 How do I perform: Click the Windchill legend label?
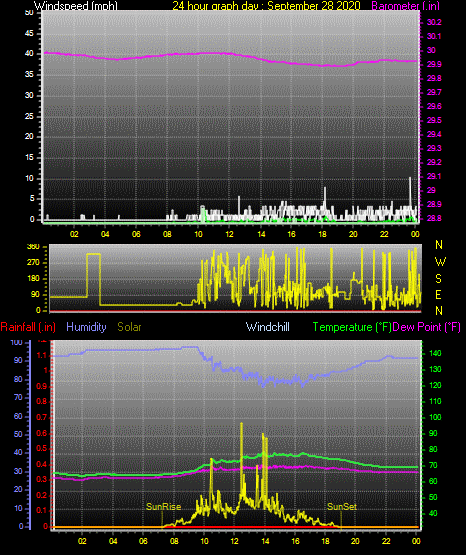point(267,327)
